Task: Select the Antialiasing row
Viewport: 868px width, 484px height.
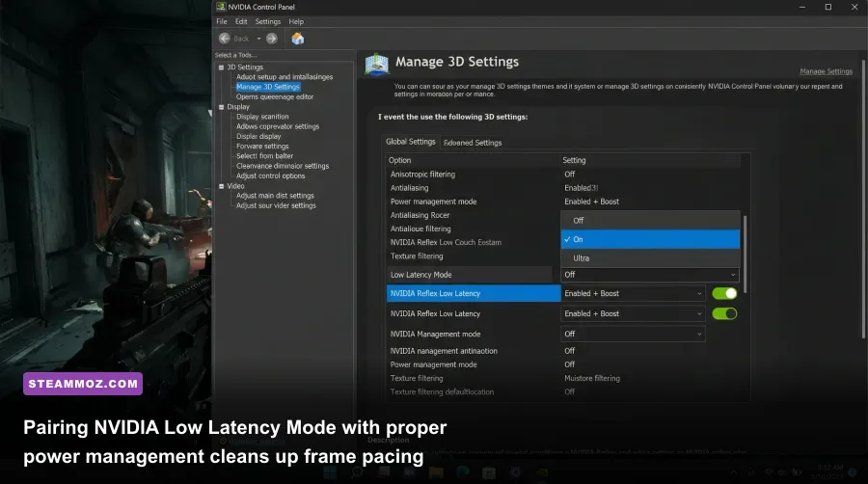Action: pyautogui.click(x=563, y=188)
